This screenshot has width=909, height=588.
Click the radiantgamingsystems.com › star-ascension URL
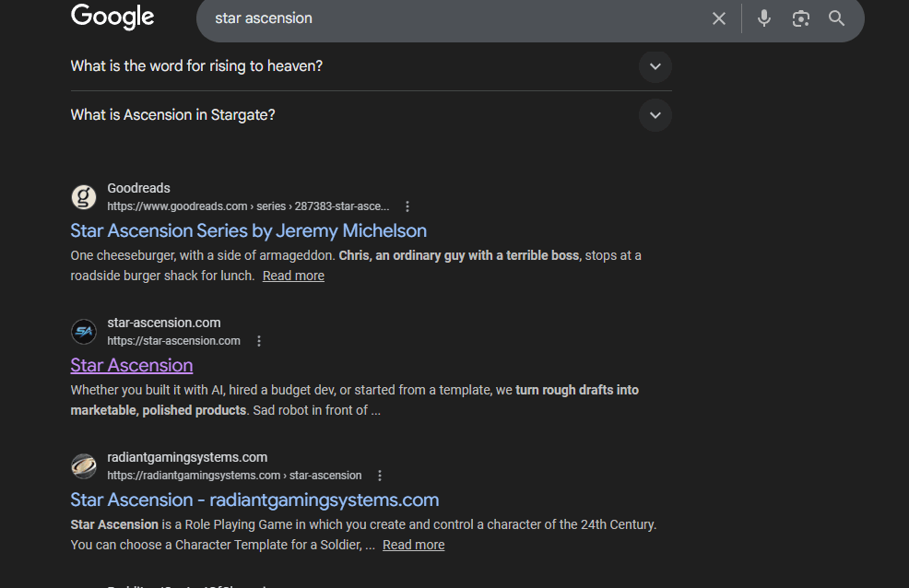point(234,475)
